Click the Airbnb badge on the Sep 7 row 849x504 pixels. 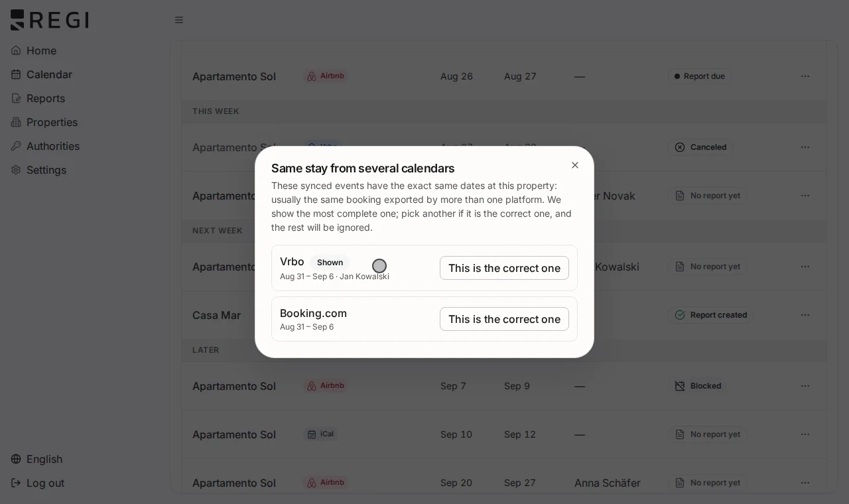[326, 386]
